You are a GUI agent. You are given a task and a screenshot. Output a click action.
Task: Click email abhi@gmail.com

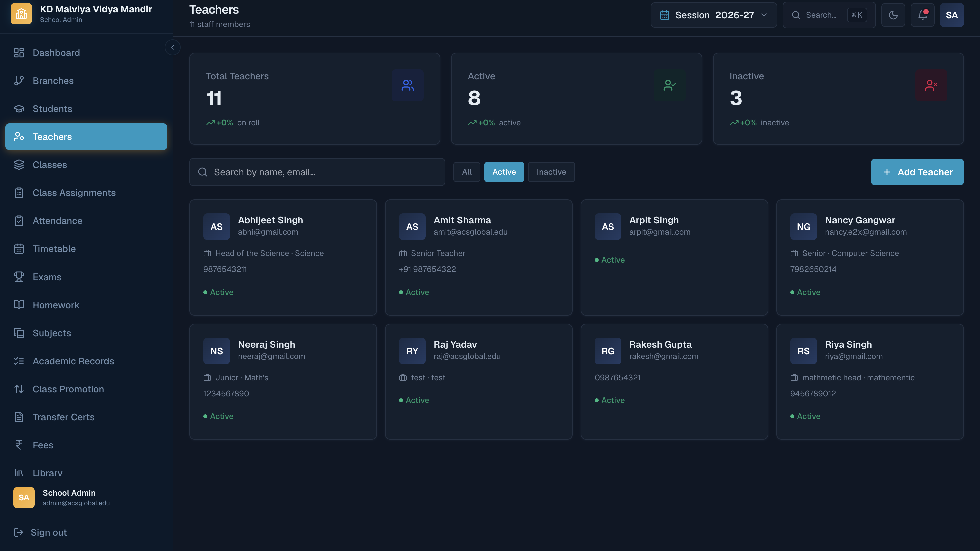(x=268, y=232)
